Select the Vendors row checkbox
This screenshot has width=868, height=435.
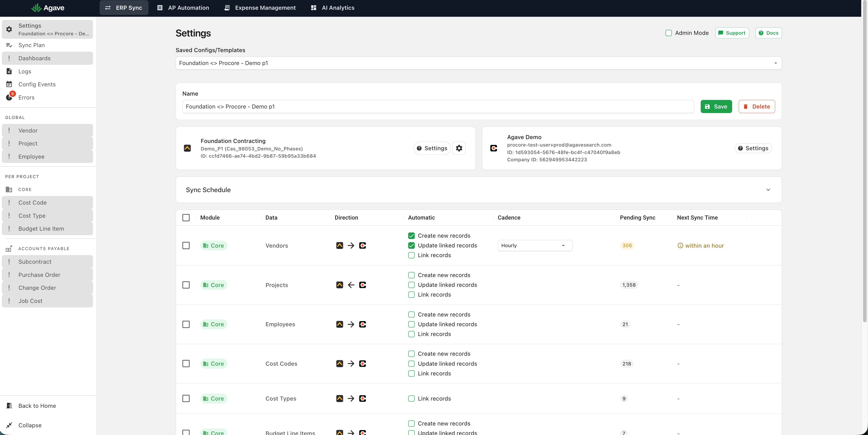pyautogui.click(x=186, y=246)
